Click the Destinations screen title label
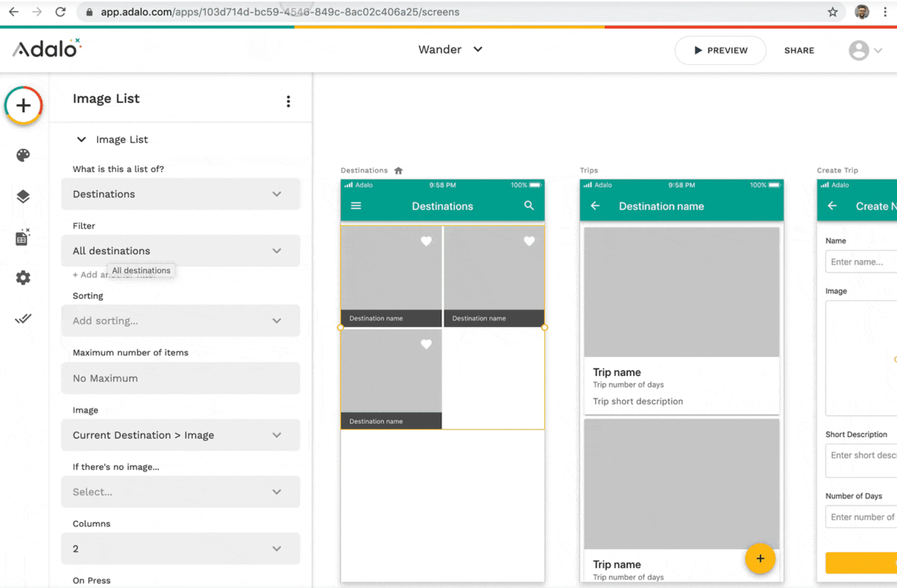Image resolution: width=897 pixels, height=588 pixels. 364,170
